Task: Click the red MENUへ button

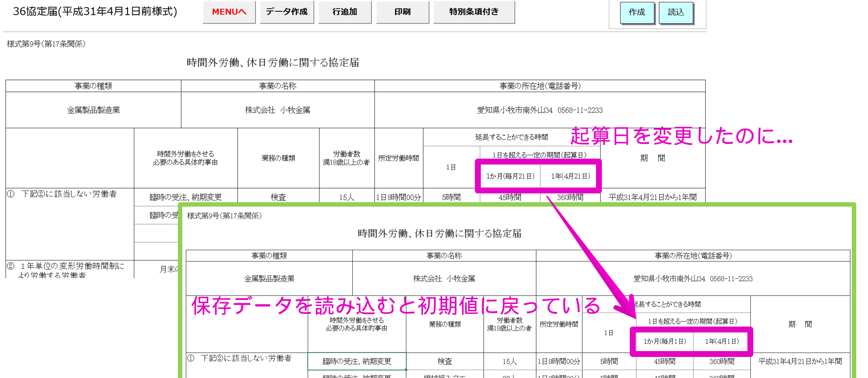Action: pyautogui.click(x=229, y=12)
